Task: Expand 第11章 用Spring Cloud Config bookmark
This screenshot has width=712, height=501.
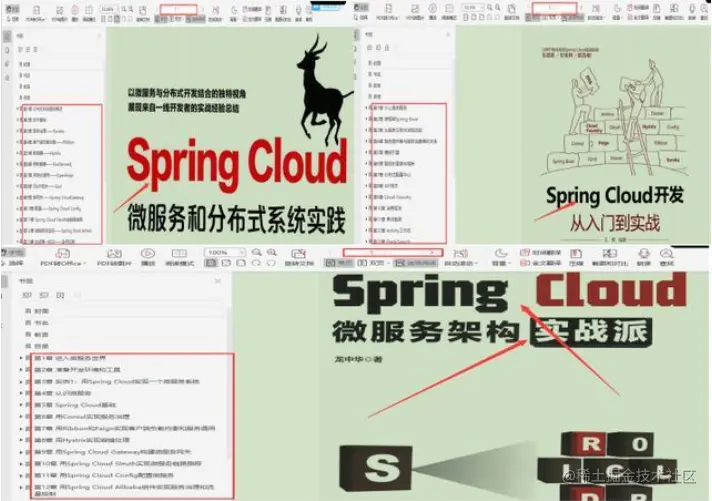Action: 21,476
